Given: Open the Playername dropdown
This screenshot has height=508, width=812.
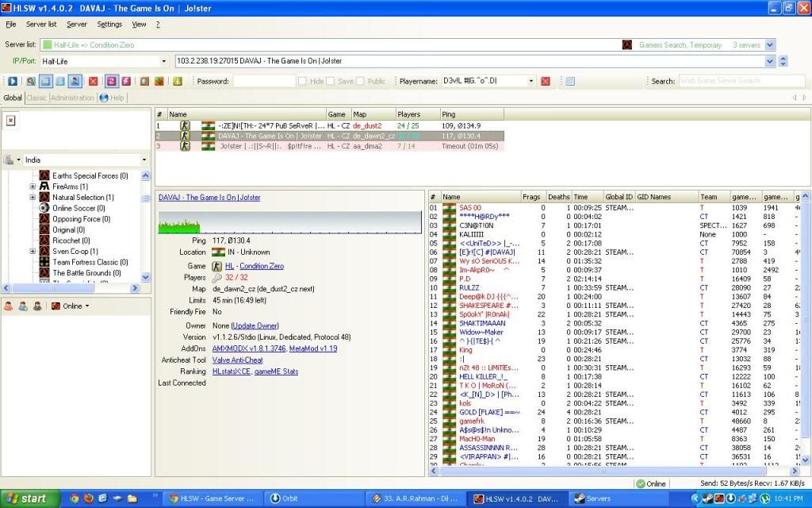Looking at the screenshot, I should (x=530, y=81).
